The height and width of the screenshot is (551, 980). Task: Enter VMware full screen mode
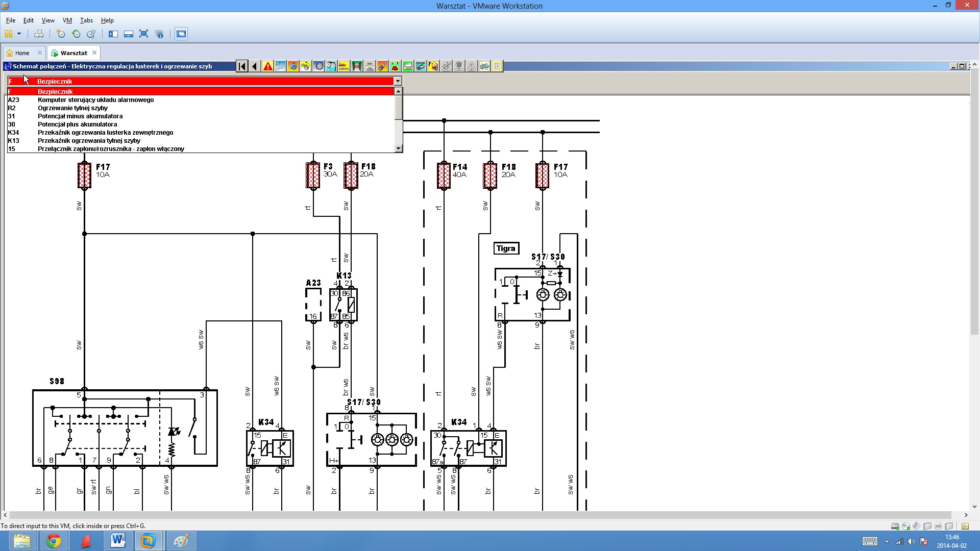[144, 34]
